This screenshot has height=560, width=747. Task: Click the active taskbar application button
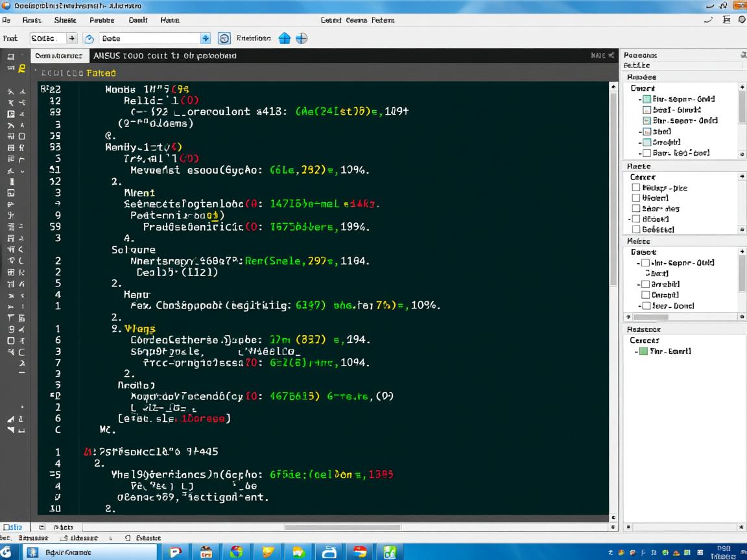coord(91,552)
